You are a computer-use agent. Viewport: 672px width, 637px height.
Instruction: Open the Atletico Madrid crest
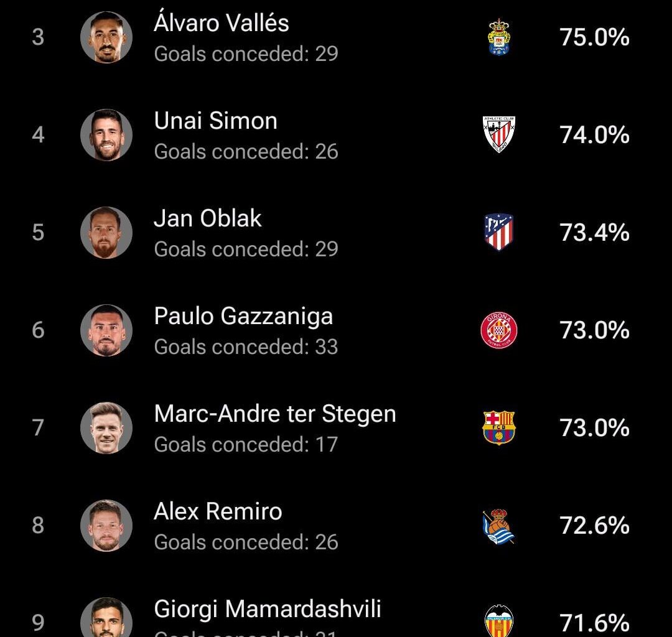pyautogui.click(x=499, y=232)
